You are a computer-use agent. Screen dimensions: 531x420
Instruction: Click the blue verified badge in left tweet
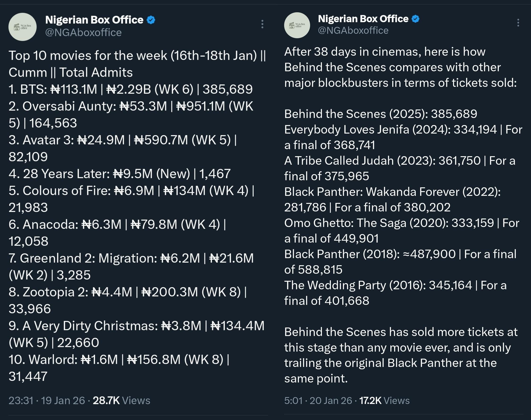click(x=151, y=20)
